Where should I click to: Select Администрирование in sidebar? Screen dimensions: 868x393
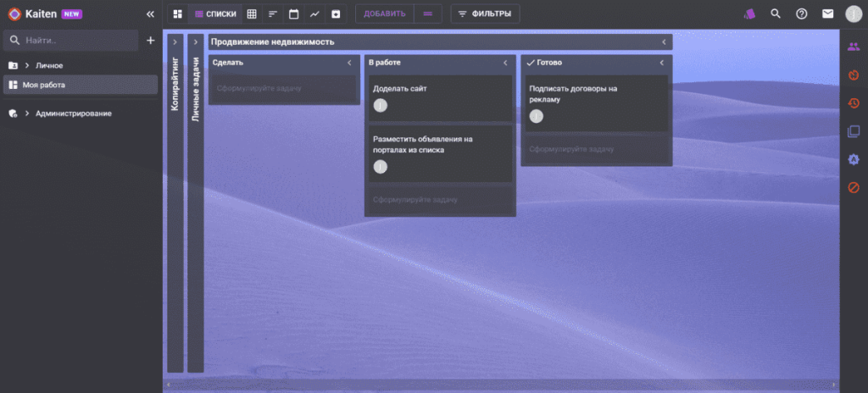tap(74, 113)
